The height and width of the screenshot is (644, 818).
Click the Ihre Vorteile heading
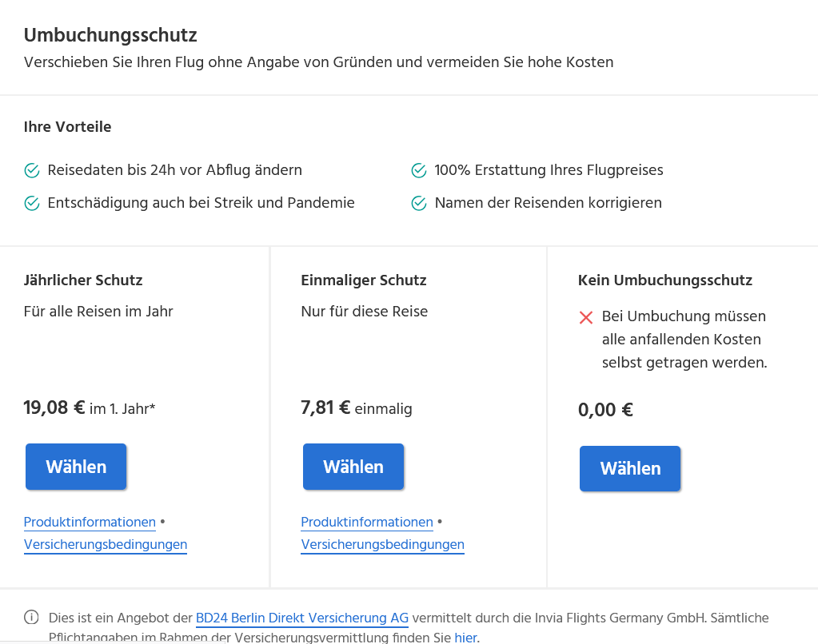[x=67, y=127]
